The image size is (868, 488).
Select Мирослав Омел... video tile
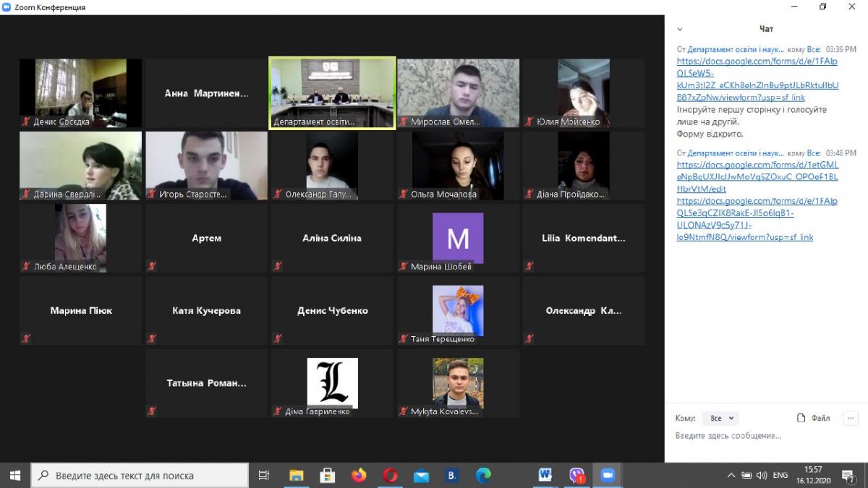[x=458, y=93]
